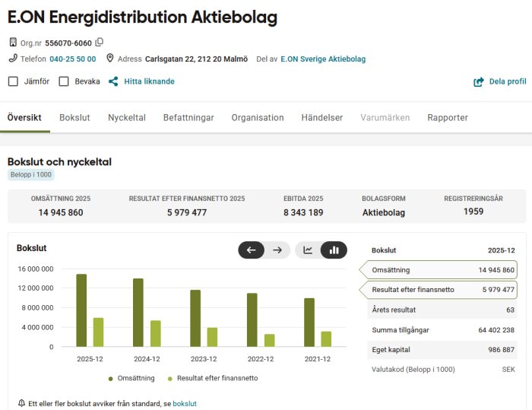Toggle Omsättning series in chart legend
The width and height of the screenshot is (532, 410).
(x=131, y=378)
